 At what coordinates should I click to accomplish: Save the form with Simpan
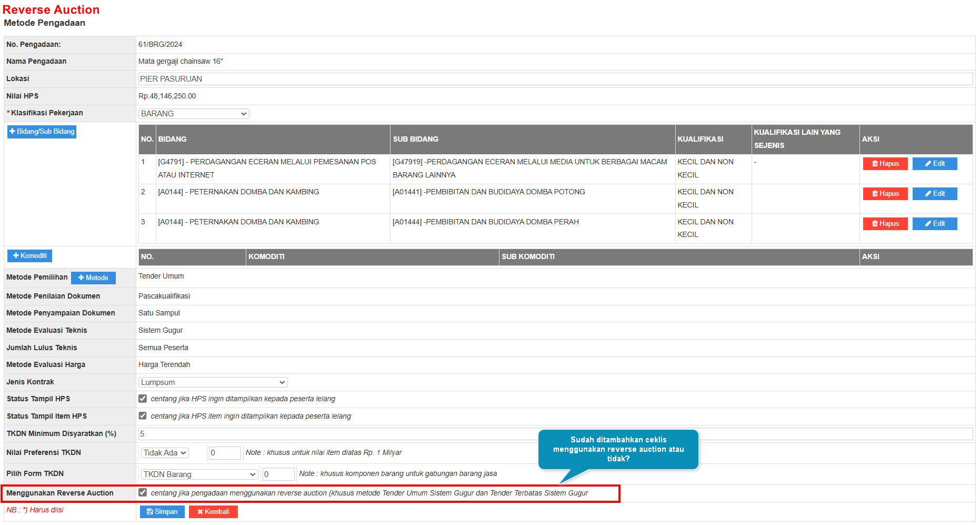click(x=162, y=512)
